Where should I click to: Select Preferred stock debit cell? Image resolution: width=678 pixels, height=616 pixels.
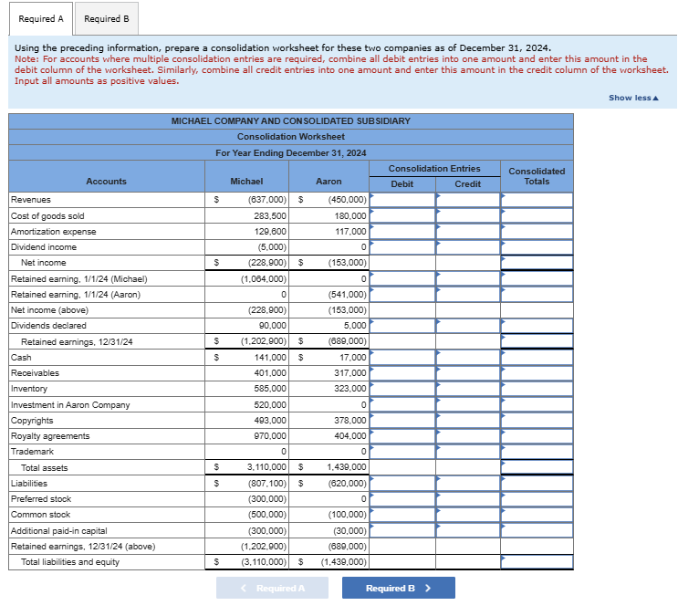402,499
